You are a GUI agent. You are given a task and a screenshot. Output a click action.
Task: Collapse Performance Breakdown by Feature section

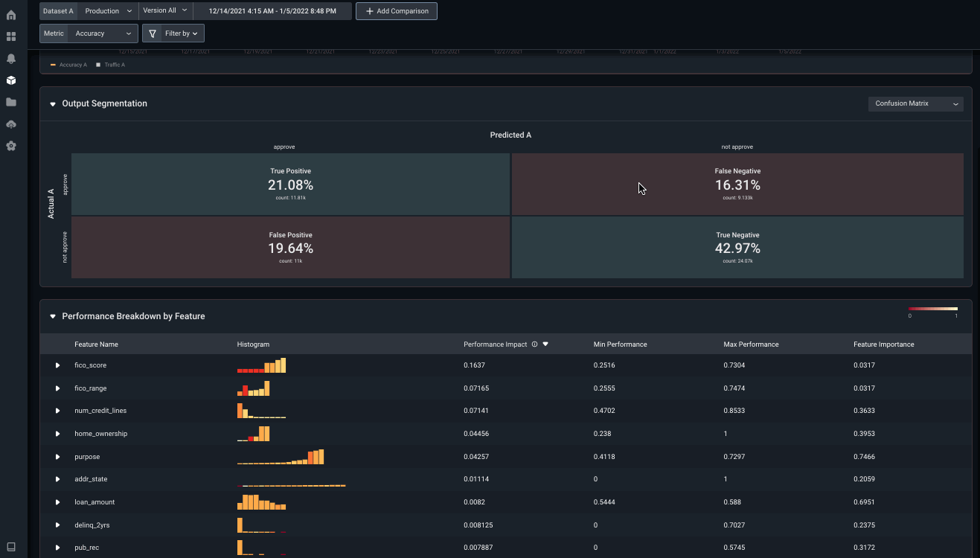(53, 317)
